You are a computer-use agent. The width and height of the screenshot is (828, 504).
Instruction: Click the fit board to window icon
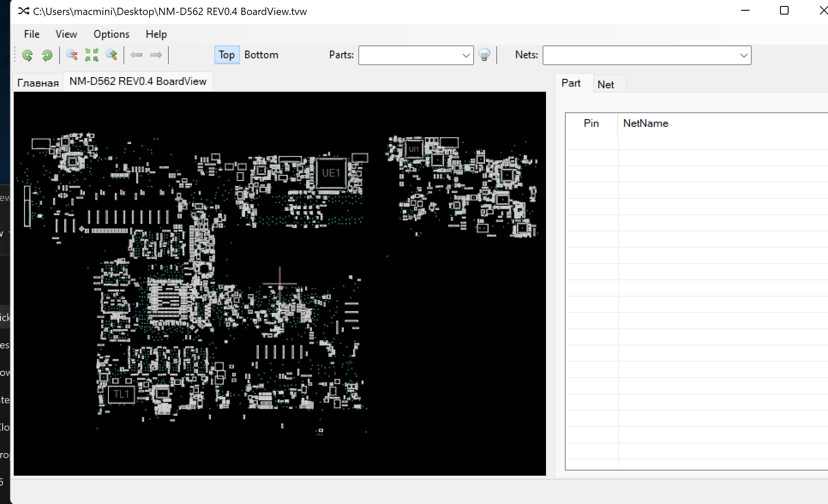(91, 55)
